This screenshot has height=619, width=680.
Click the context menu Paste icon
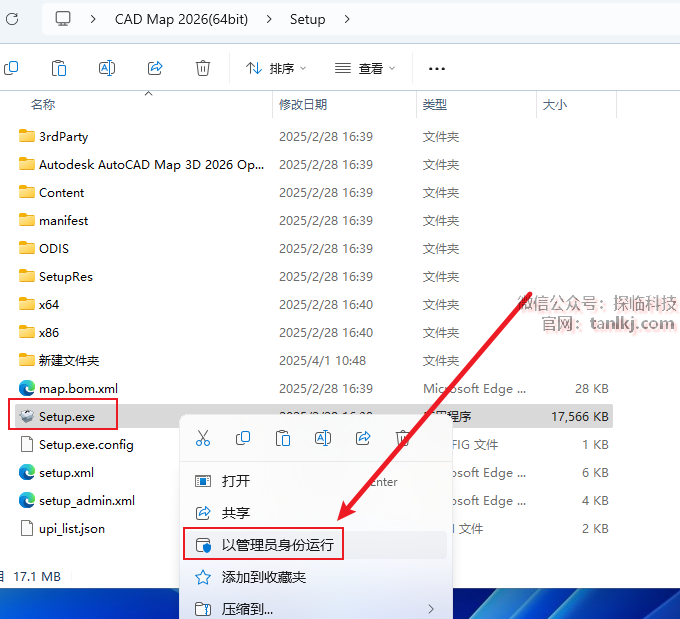coord(283,438)
